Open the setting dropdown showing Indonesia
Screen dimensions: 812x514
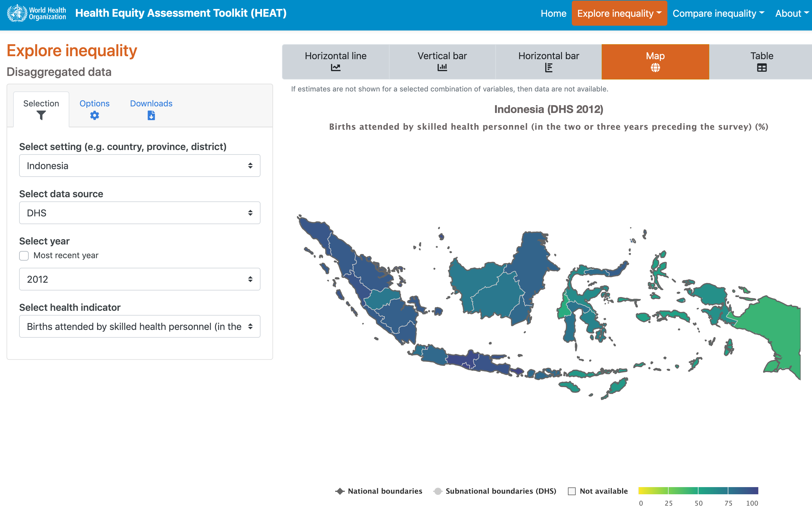[140, 166]
